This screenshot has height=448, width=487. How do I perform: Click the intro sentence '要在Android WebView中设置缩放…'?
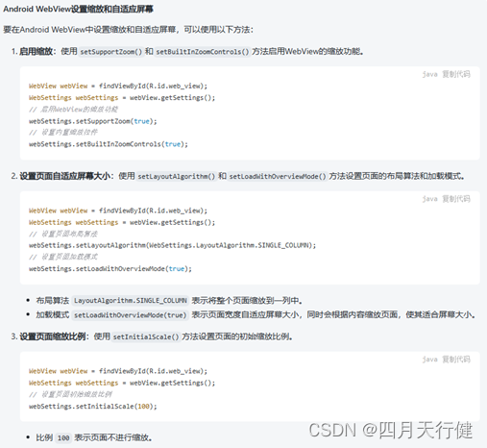pos(129,30)
